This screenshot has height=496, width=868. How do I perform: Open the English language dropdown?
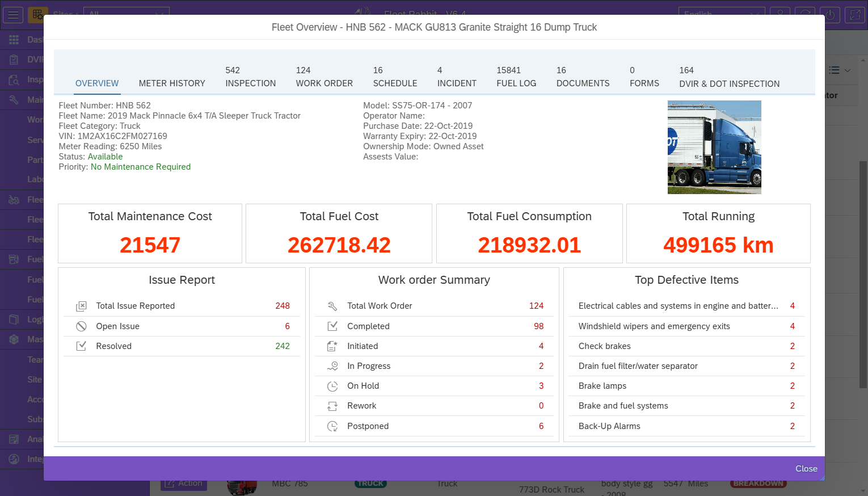click(721, 15)
